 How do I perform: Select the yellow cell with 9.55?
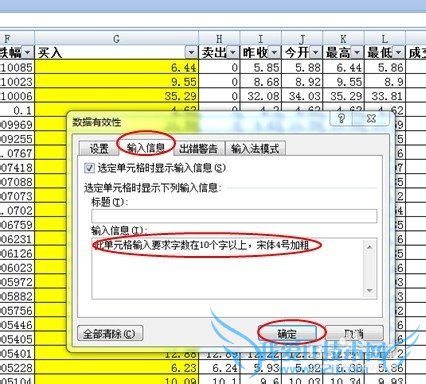click(x=116, y=82)
